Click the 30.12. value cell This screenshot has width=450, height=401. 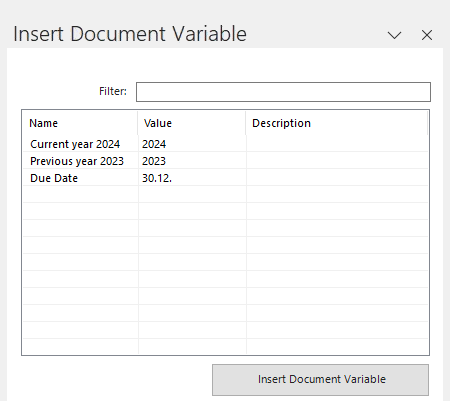[192, 178]
